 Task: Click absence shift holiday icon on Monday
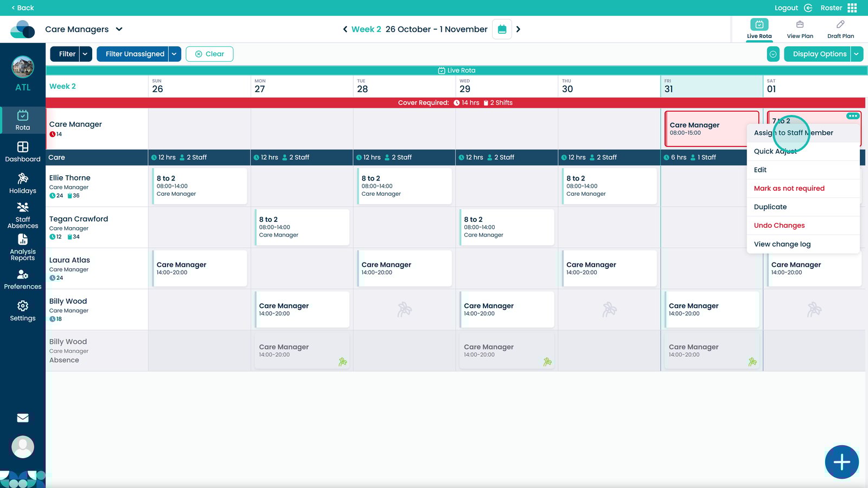[x=343, y=362]
